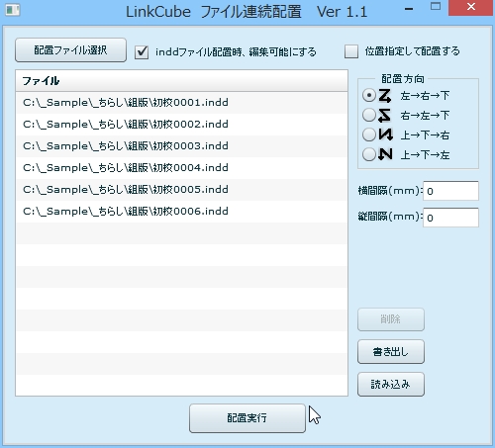
Task: Click the 配置実行 button
Action: click(x=247, y=418)
